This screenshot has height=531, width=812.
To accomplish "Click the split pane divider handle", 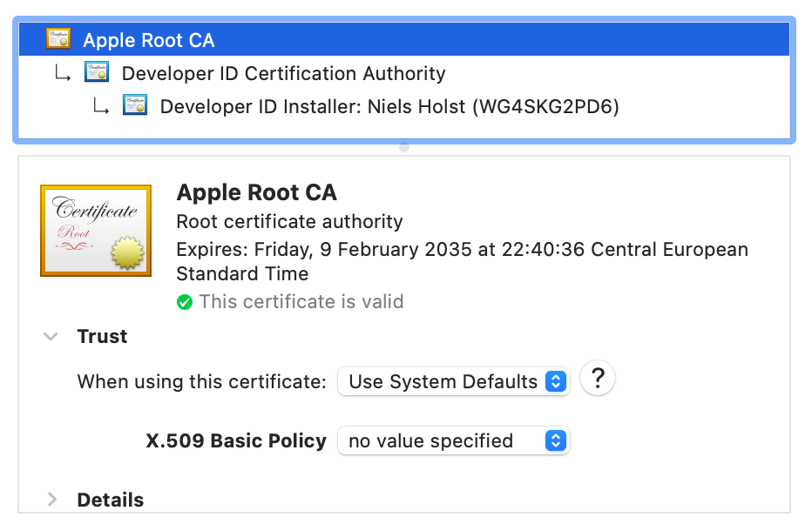I will [x=404, y=147].
